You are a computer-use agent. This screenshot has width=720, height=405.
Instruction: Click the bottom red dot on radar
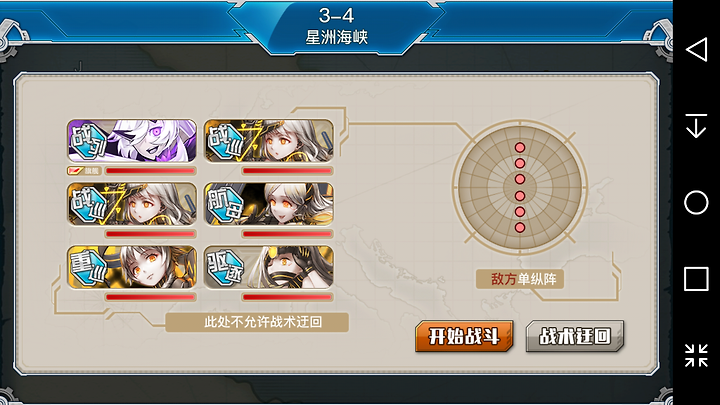click(520, 227)
